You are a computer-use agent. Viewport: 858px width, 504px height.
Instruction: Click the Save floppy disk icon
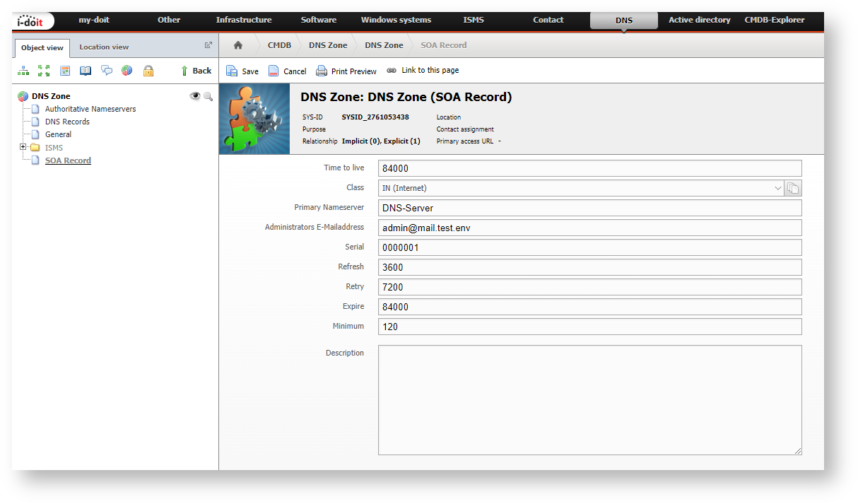coord(232,71)
